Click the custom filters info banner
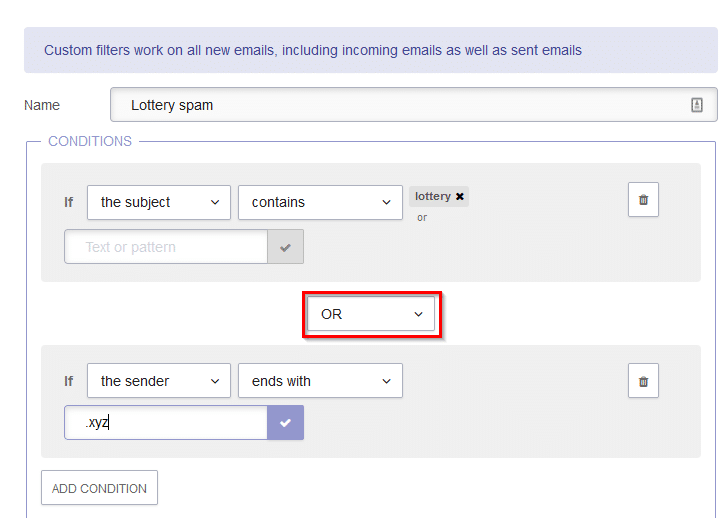This screenshot has height=518, width=724. (371, 50)
